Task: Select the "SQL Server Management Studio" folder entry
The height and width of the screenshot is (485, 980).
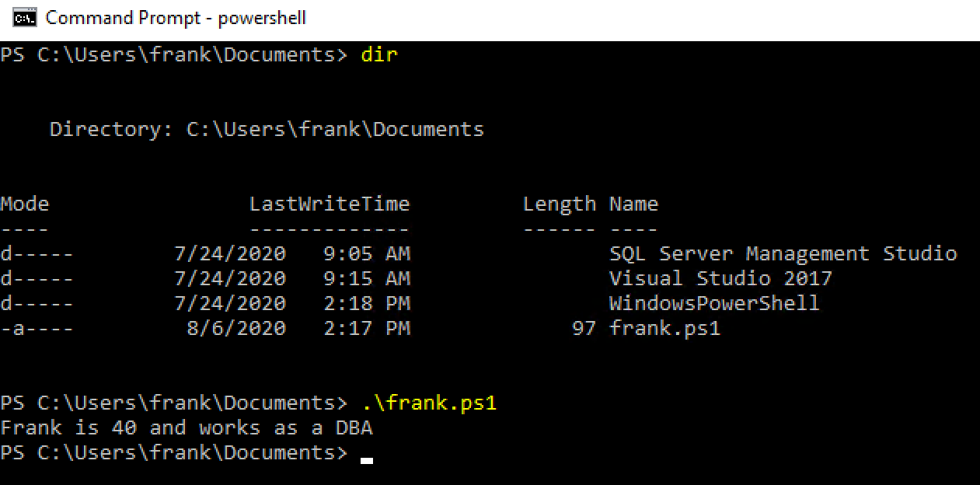Action: coord(783,253)
